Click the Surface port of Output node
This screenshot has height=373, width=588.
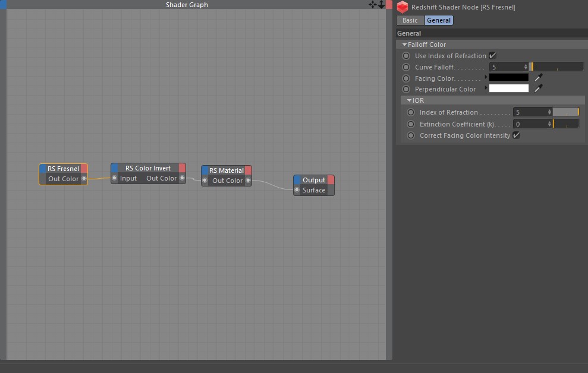tap(297, 190)
